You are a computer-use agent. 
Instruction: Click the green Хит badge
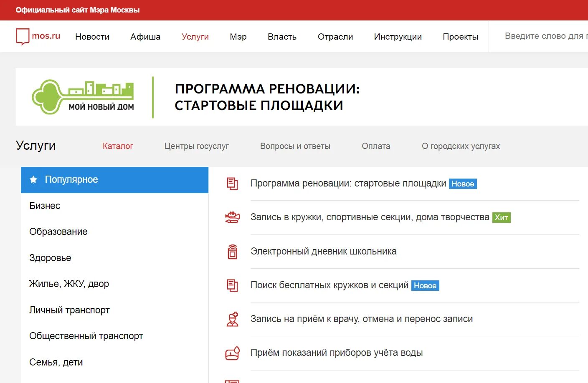(x=501, y=218)
